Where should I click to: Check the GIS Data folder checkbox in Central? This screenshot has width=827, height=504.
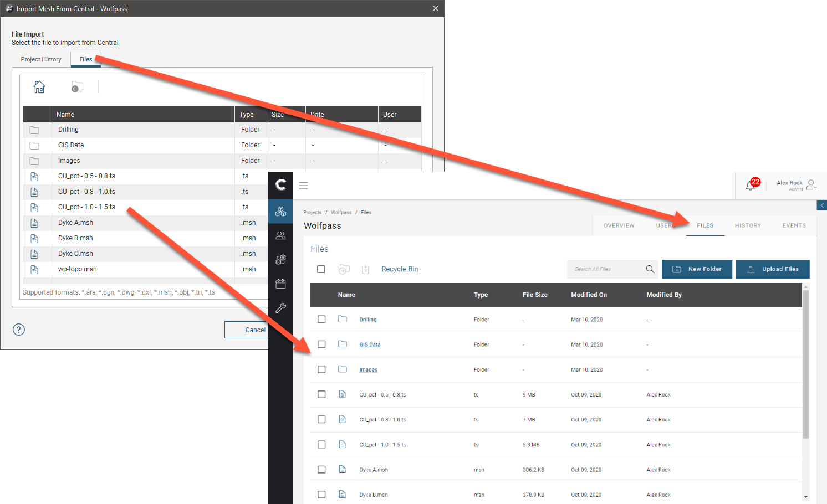point(321,344)
